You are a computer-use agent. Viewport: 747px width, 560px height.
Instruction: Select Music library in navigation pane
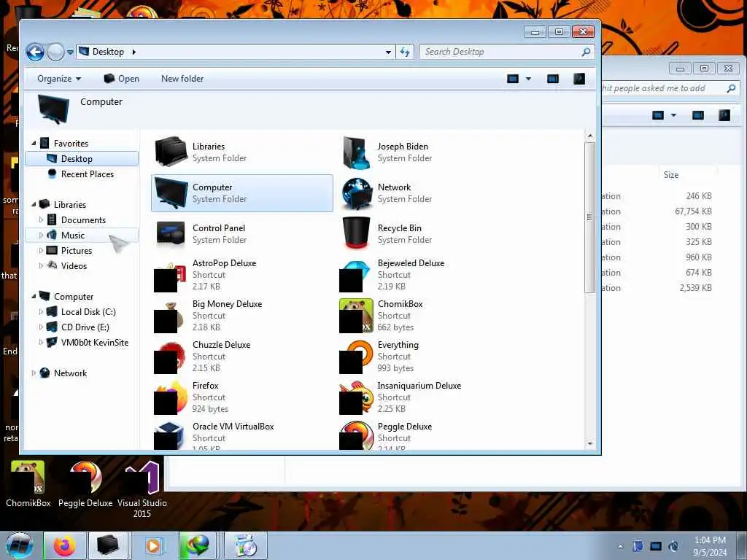point(82,236)
